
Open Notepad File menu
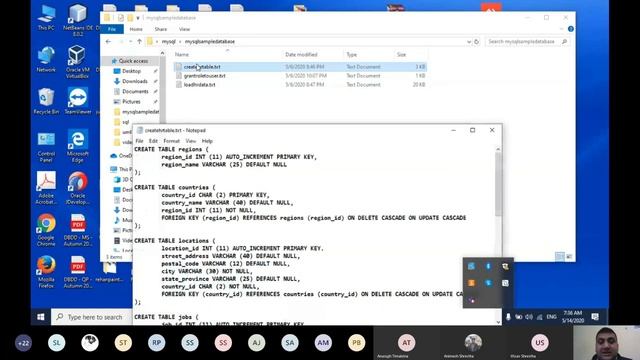[x=139, y=141]
